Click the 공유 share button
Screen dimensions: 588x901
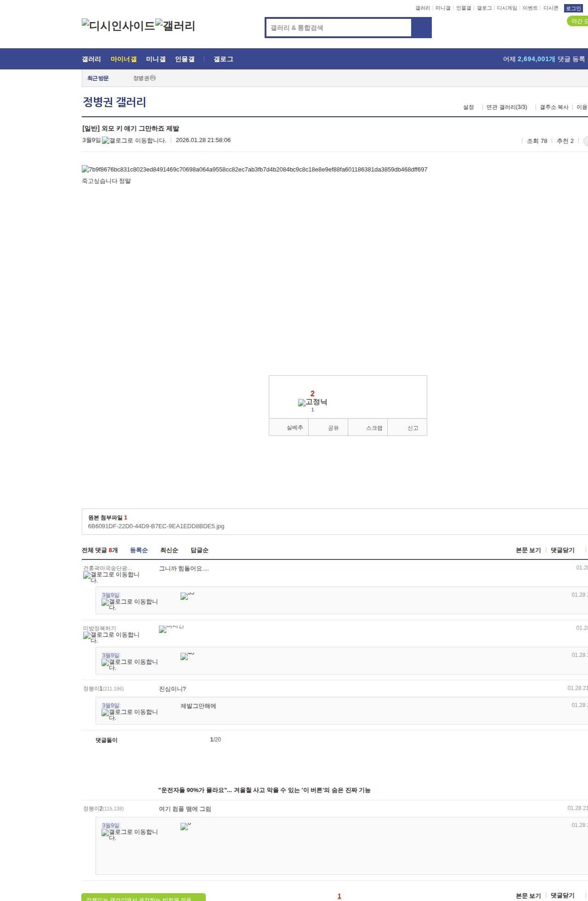328,428
